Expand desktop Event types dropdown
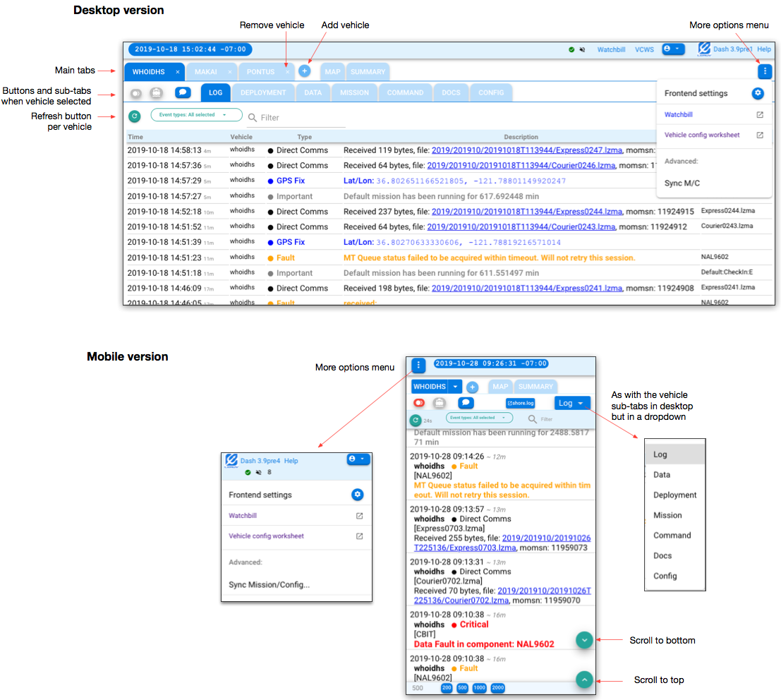 click(196, 115)
